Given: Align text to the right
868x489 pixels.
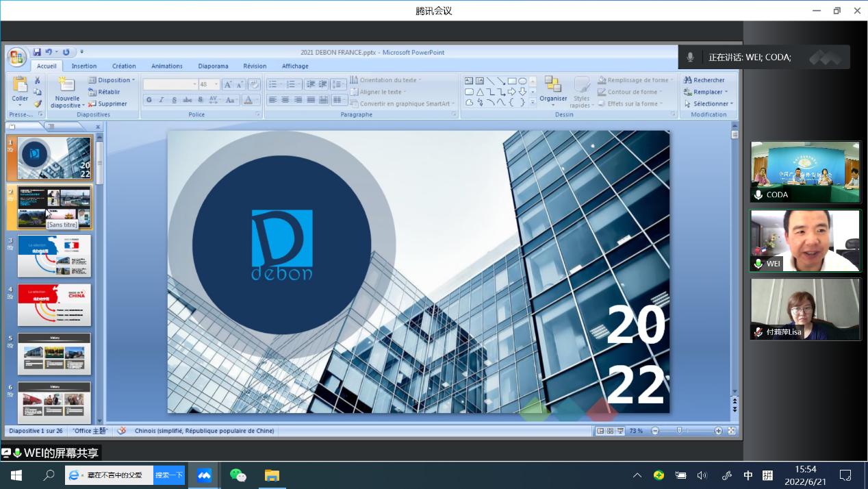Looking at the screenshot, I should 298,100.
